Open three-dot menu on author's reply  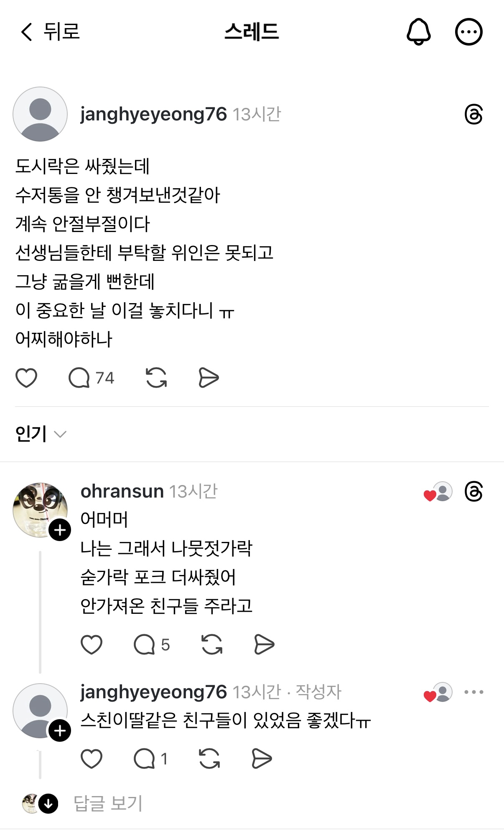pyautogui.click(x=474, y=692)
